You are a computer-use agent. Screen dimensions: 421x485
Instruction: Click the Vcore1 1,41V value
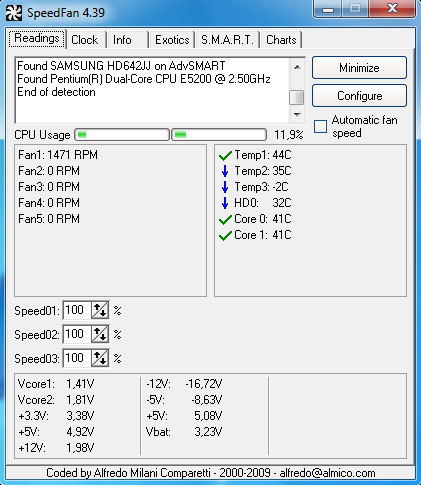[x=80, y=384]
